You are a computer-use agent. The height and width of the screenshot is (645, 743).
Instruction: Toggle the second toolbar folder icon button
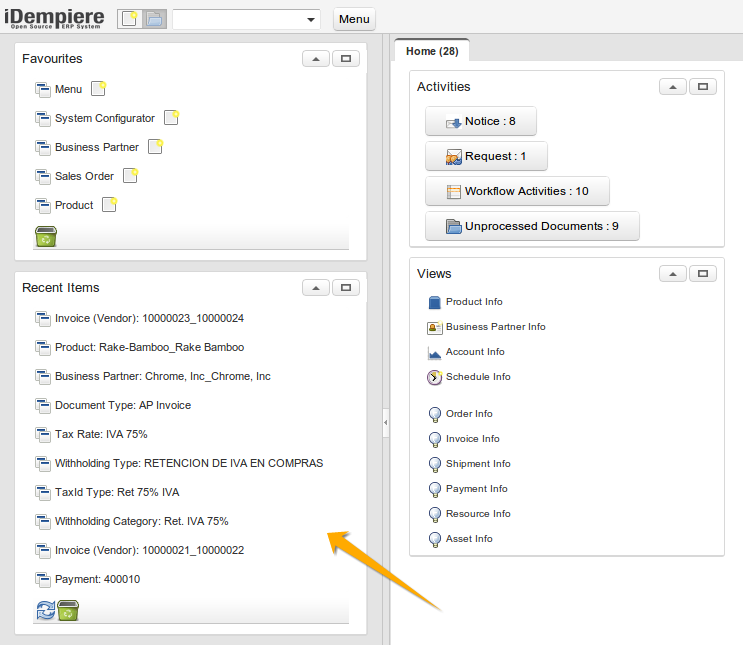coord(154,19)
